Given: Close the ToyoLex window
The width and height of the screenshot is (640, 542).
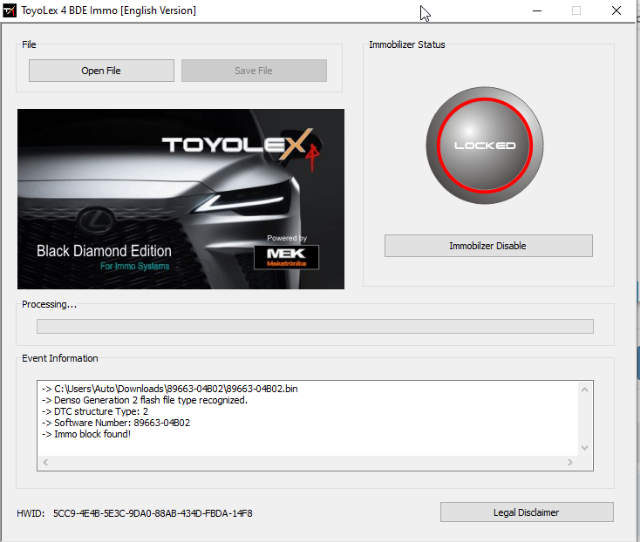Looking at the screenshot, I should coord(616,11).
